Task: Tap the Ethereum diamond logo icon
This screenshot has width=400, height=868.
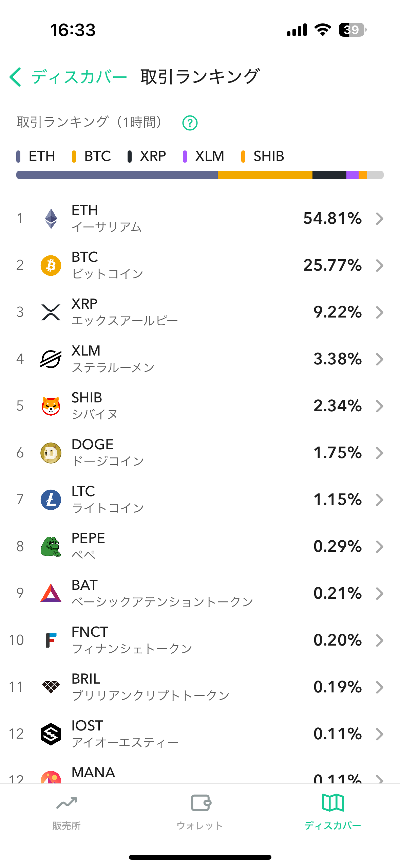Action: 51,218
